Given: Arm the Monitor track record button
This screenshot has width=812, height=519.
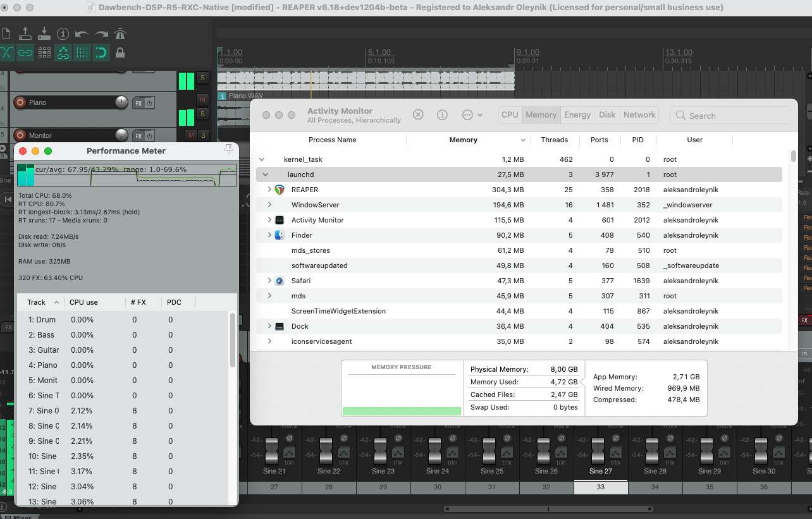Looking at the screenshot, I should click(x=20, y=135).
